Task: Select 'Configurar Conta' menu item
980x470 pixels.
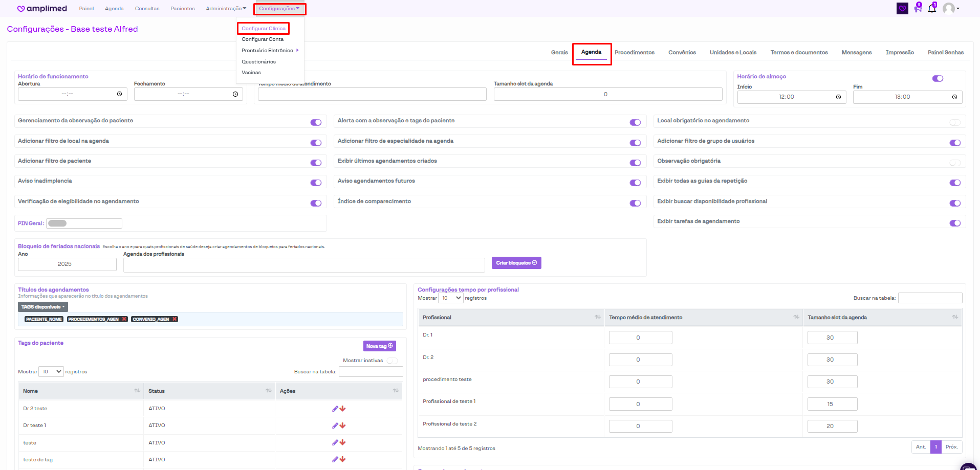Action: pos(263,39)
